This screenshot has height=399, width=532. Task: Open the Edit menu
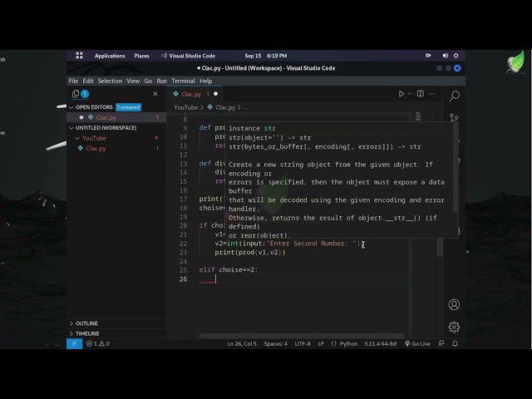click(88, 81)
